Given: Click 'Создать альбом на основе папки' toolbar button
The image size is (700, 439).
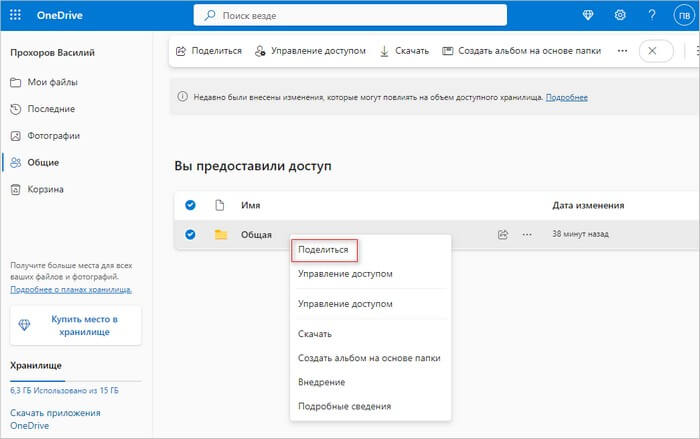Looking at the screenshot, I should point(521,51).
